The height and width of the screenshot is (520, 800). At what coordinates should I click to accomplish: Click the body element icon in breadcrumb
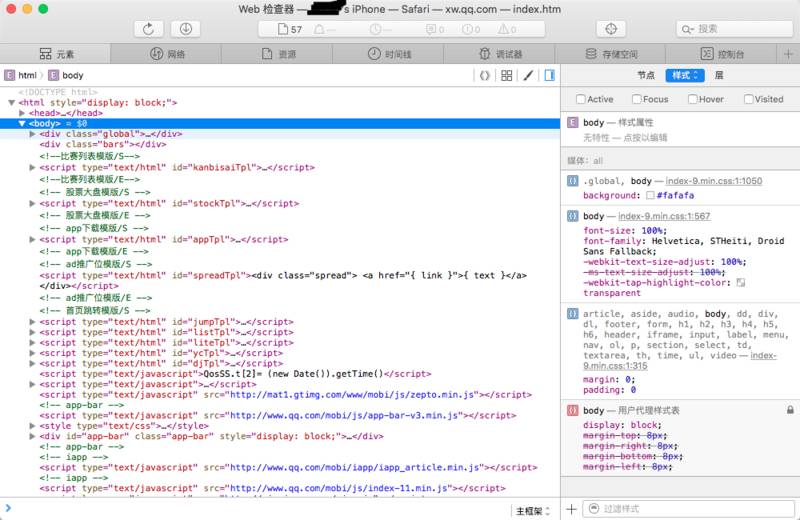[x=54, y=76]
